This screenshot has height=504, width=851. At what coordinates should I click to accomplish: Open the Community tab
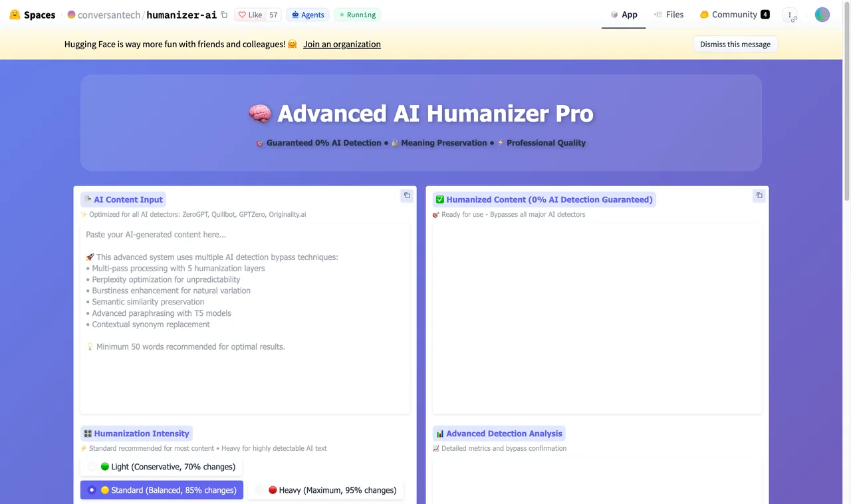click(x=735, y=15)
